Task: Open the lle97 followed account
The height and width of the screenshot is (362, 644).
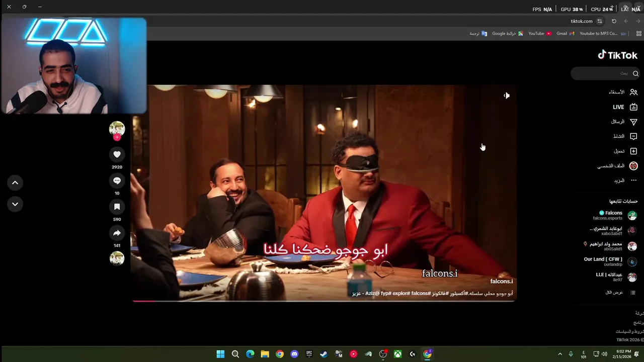Action: [616, 277]
